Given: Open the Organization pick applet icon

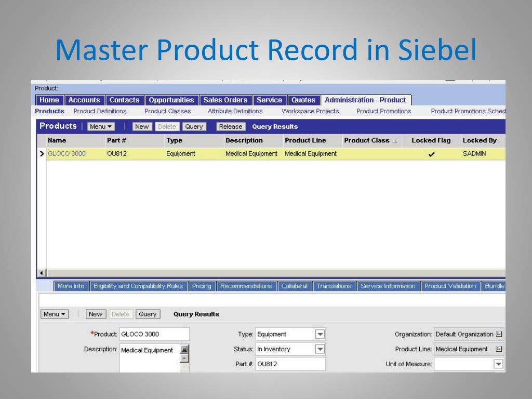Looking at the screenshot, I should click(499, 334).
